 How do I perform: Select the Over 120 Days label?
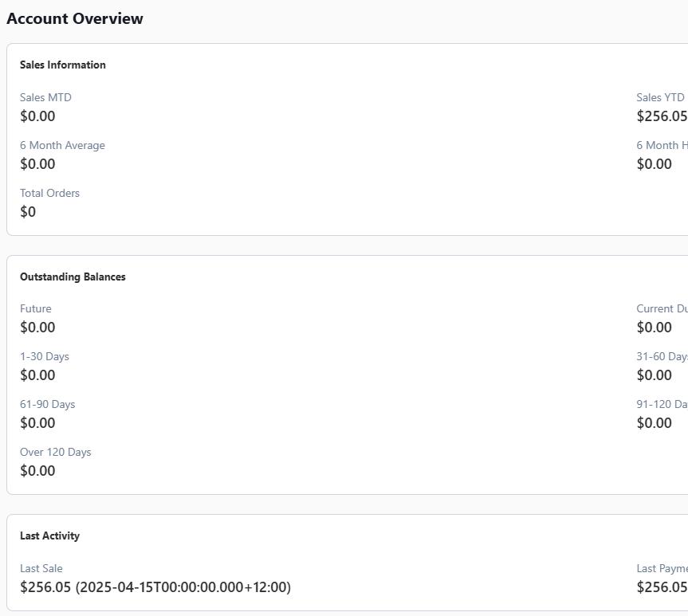coord(56,452)
